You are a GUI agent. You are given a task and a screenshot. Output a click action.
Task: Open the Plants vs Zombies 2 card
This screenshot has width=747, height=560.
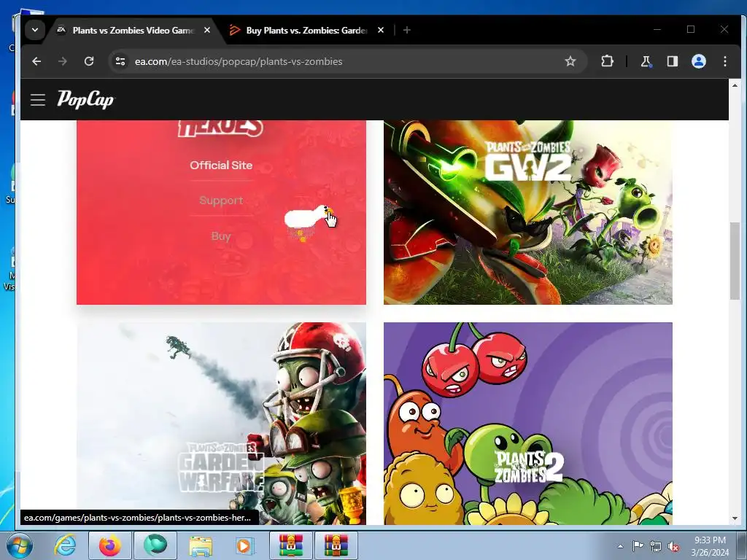(528, 424)
